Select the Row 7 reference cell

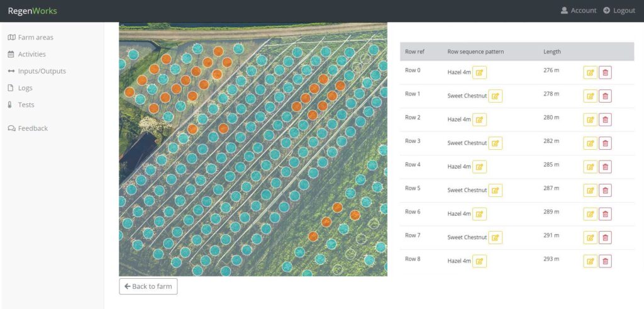[x=413, y=235]
